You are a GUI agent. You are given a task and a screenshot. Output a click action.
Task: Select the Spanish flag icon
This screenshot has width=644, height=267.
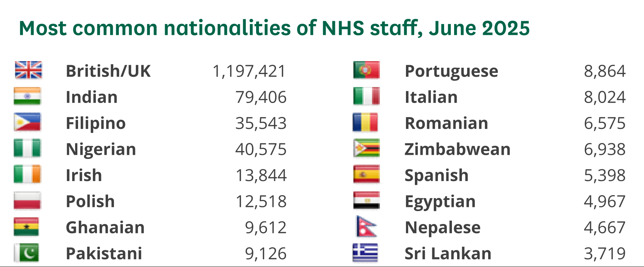[x=366, y=174]
